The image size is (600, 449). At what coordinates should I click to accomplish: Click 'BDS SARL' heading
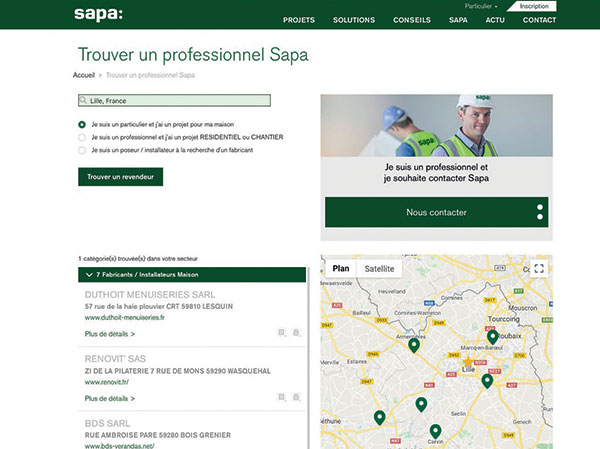108,423
